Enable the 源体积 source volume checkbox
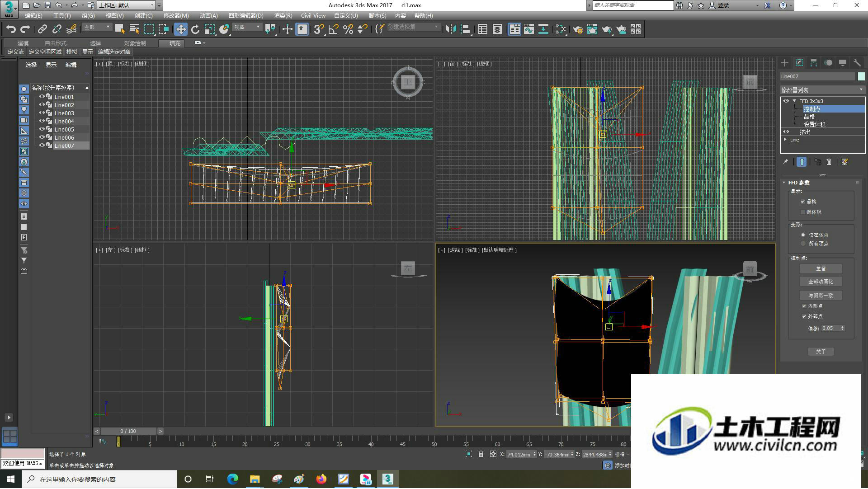868x489 pixels. pyautogui.click(x=803, y=212)
